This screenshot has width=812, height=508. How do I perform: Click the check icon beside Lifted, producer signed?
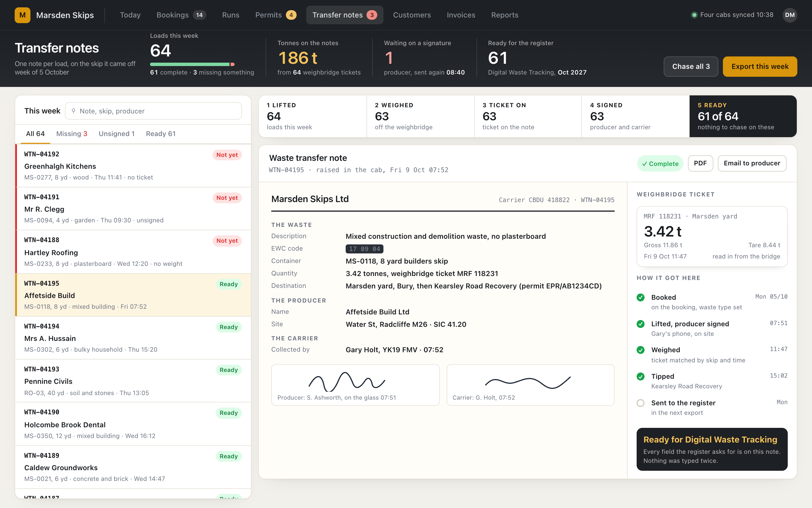click(x=641, y=324)
